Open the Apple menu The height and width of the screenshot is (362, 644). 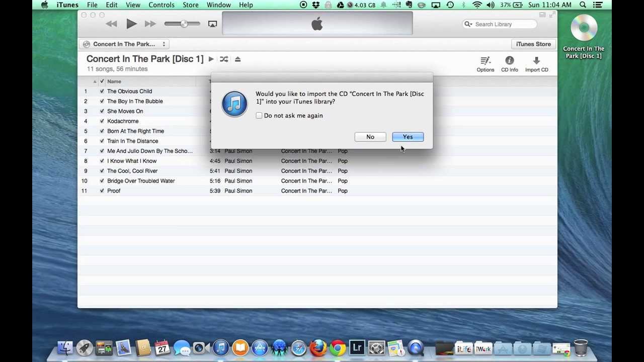44,5
